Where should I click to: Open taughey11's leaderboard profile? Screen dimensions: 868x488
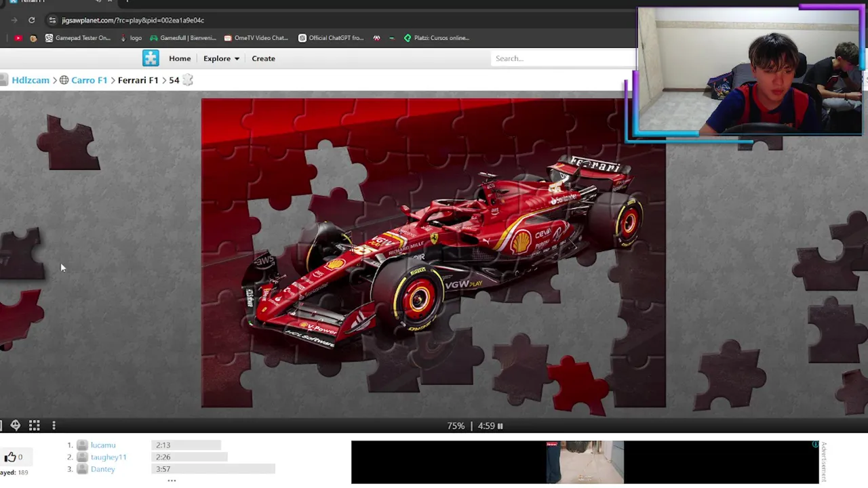click(x=108, y=457)
